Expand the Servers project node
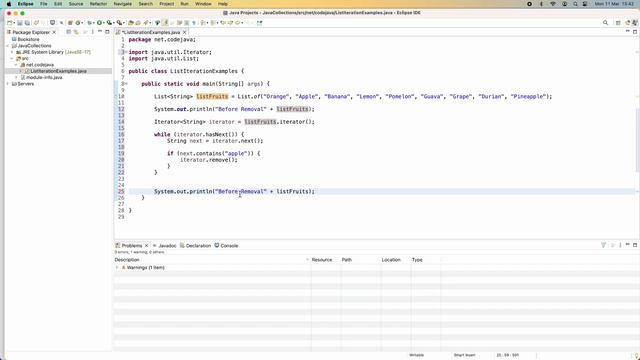This screenshot has height=360, width=640. [x=8, y=84]
